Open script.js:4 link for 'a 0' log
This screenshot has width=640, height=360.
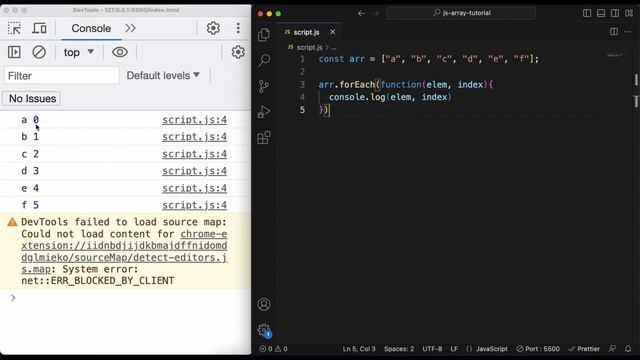[194, 120]
